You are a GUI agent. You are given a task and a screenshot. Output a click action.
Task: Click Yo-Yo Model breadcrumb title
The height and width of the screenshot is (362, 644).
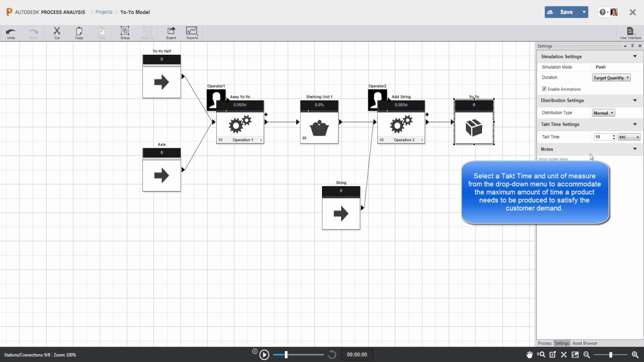coord(135,12)
